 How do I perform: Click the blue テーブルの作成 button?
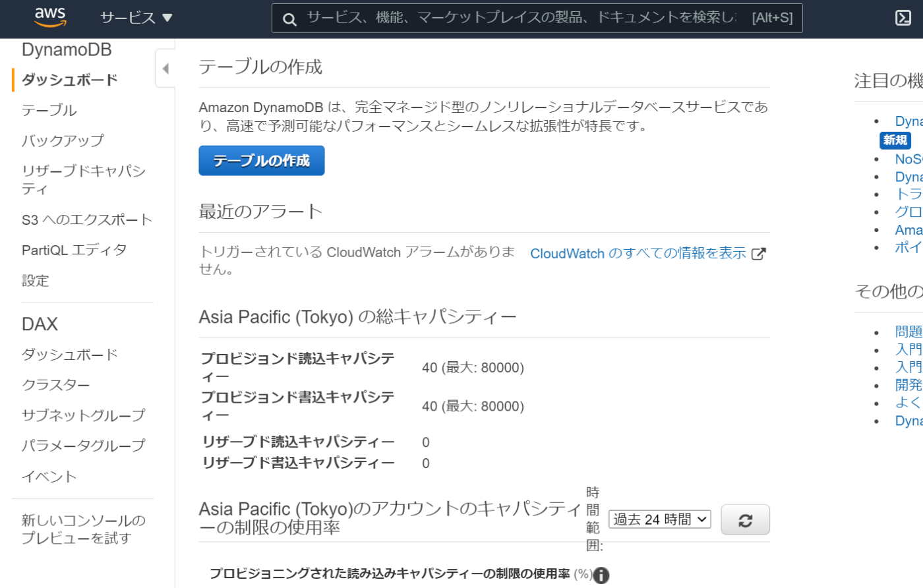pos(262,161)
